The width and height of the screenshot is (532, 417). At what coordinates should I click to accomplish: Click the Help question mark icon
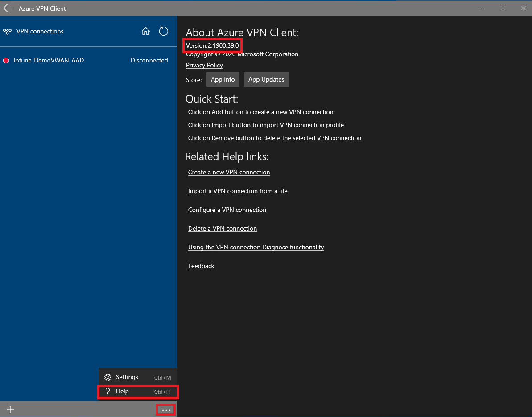coord(108,392)
